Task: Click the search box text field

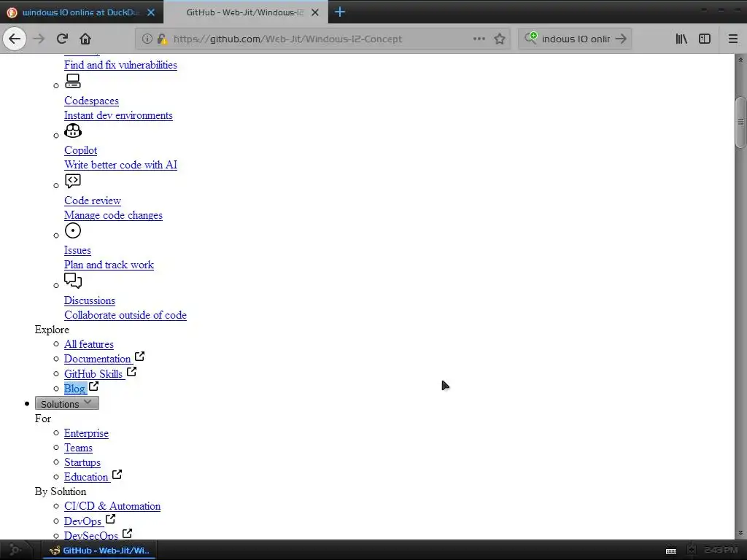Action: coord(576,39)
